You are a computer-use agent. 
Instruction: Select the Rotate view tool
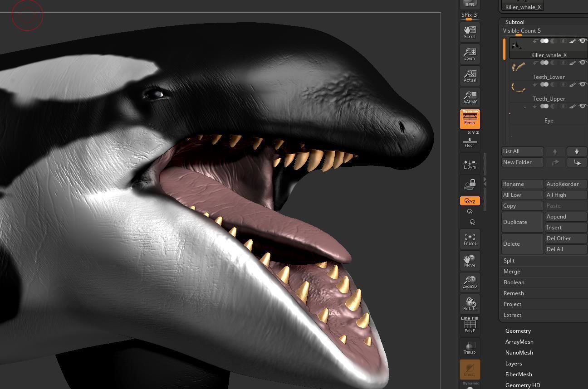(470, 304)
